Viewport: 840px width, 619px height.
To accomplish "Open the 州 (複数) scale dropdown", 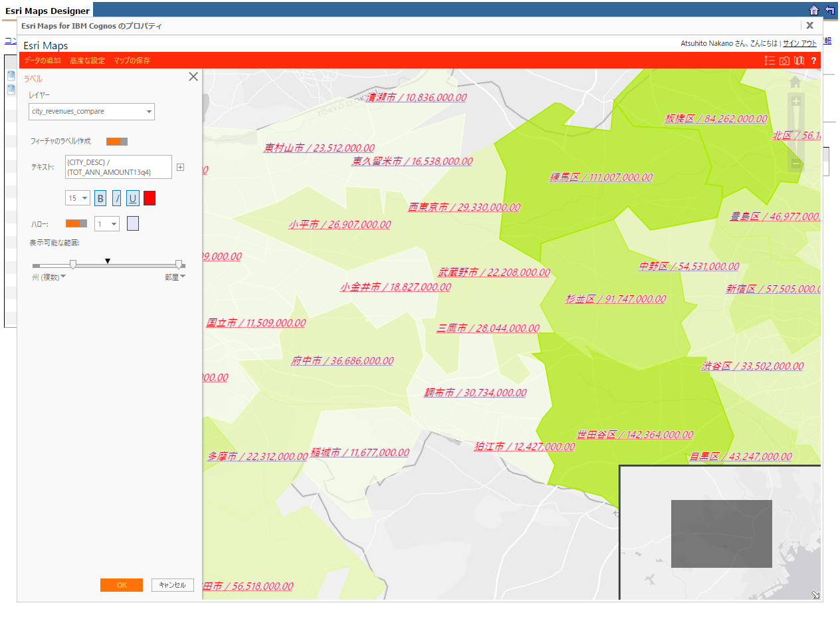I will [49, 277].
